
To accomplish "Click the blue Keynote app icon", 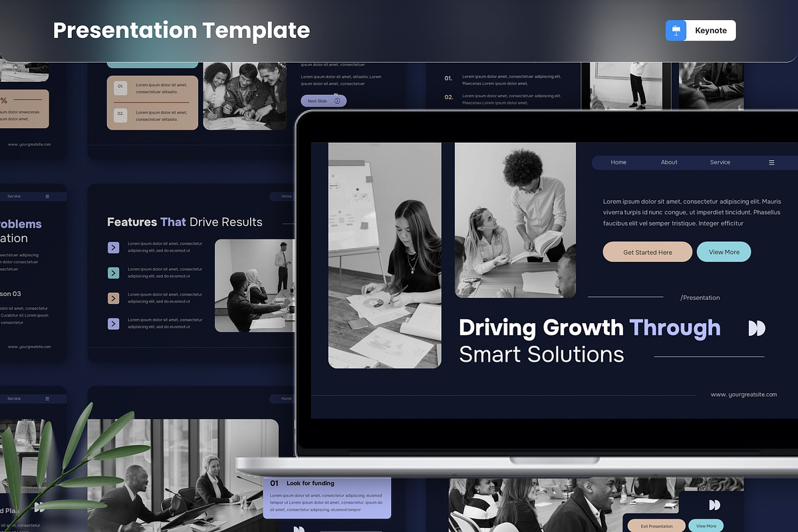I will click(676, 31).
